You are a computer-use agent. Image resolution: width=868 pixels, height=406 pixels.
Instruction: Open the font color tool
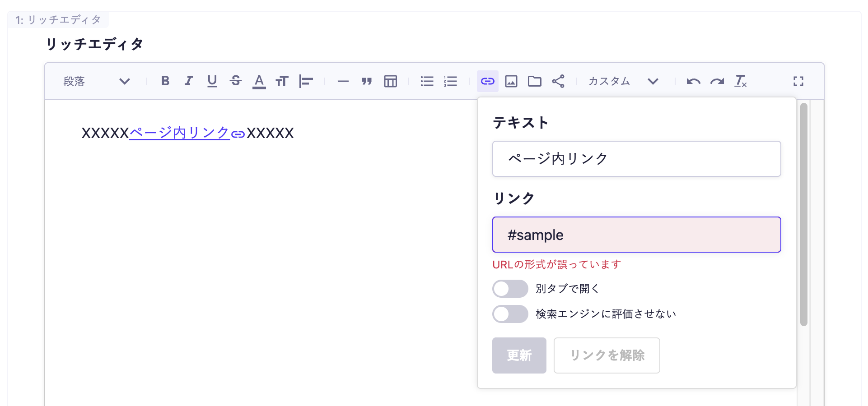[259, 81]
